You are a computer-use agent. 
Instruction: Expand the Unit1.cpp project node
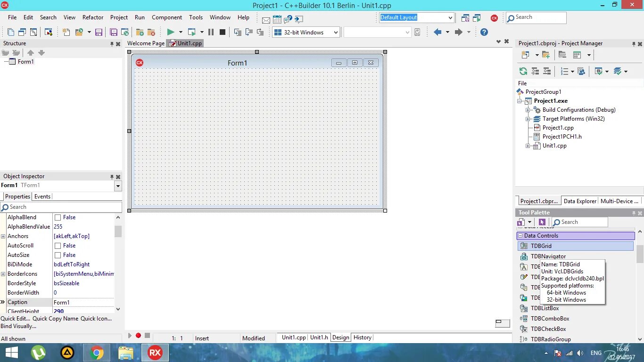click(528, 146)
